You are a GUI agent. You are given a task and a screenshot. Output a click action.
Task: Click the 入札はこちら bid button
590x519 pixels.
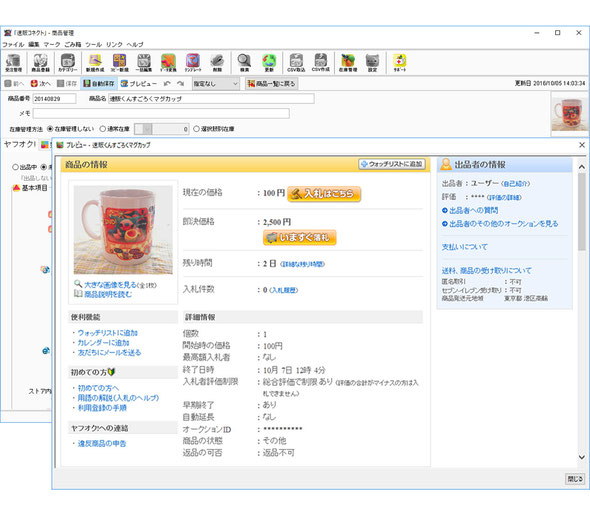324,194
